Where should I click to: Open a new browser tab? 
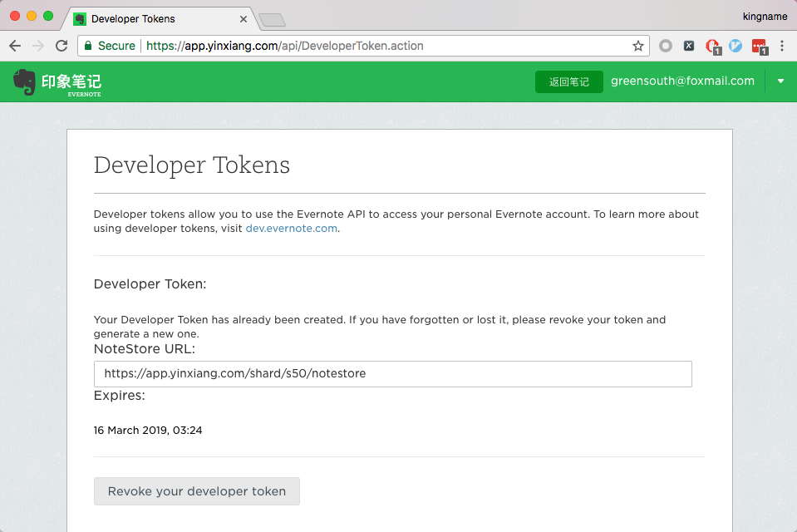pos(272,20)
